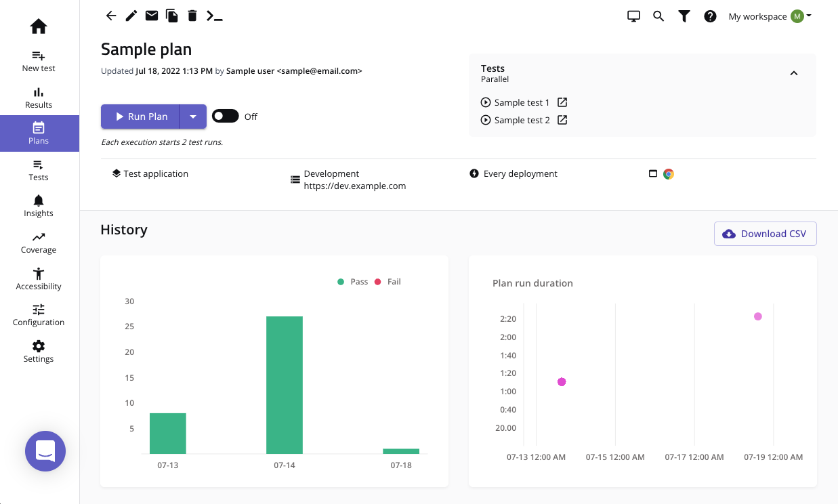Viewport: 838px width, 504px height.
Task: Click the Run Plan button
Action: pos(140,117)
